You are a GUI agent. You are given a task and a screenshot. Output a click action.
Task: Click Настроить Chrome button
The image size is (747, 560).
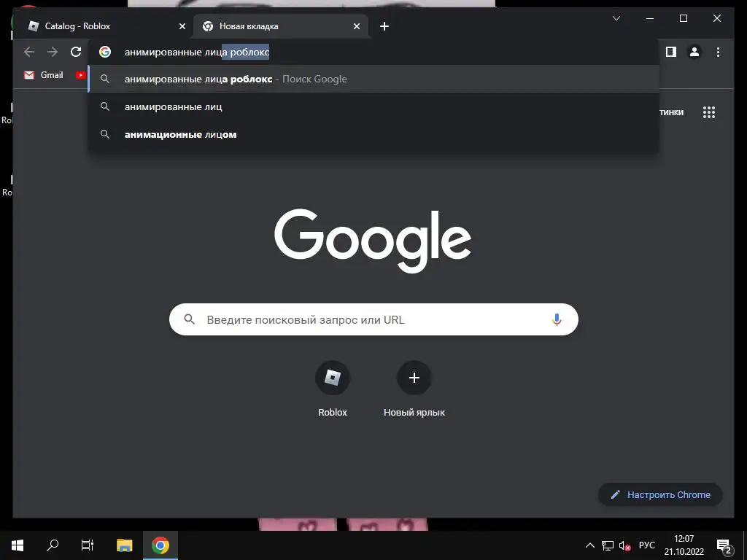pyautogui.click(x=660, y=495)
